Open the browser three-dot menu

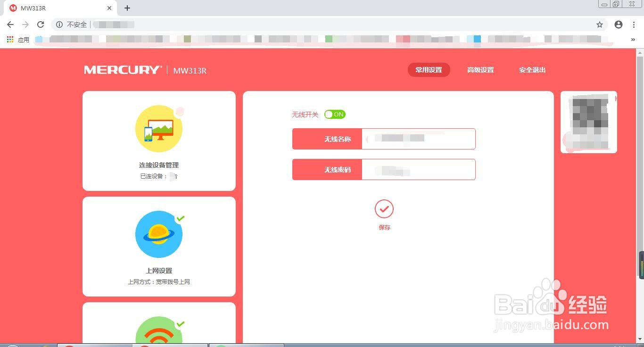(x=634, y=25)
